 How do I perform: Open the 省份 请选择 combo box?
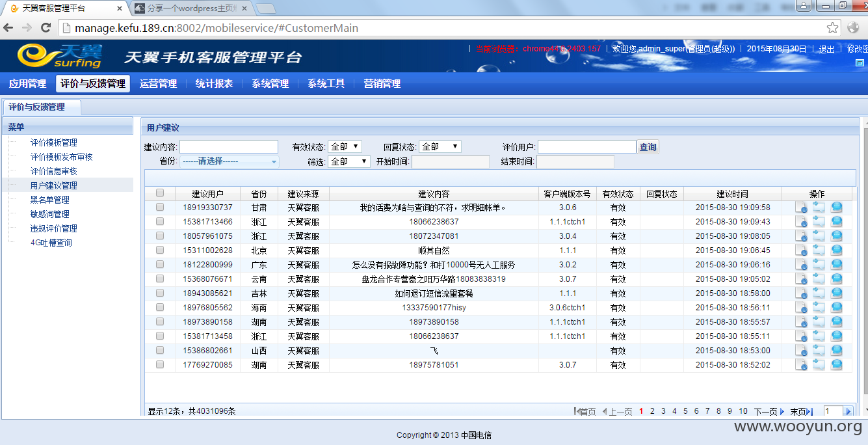[x=230, y=161]
